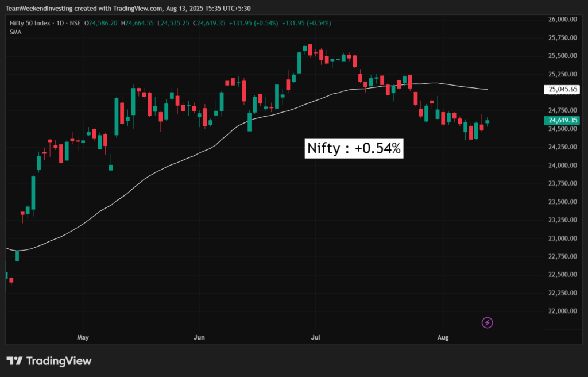Click the 23,250.00 price axis label

coord(563,220)
